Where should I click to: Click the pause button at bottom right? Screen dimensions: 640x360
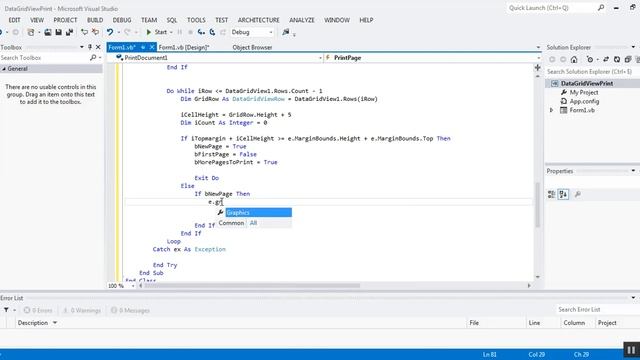[631, 350]
